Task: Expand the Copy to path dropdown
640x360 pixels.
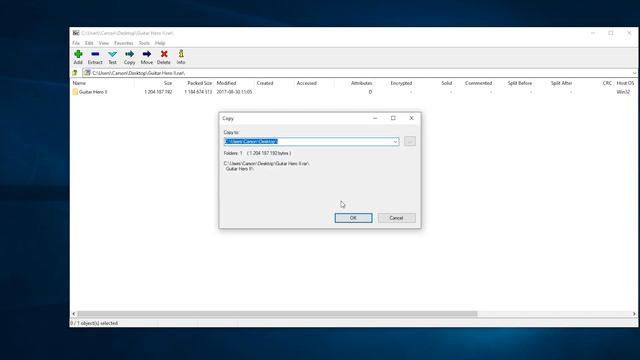Action: (395, 142)
